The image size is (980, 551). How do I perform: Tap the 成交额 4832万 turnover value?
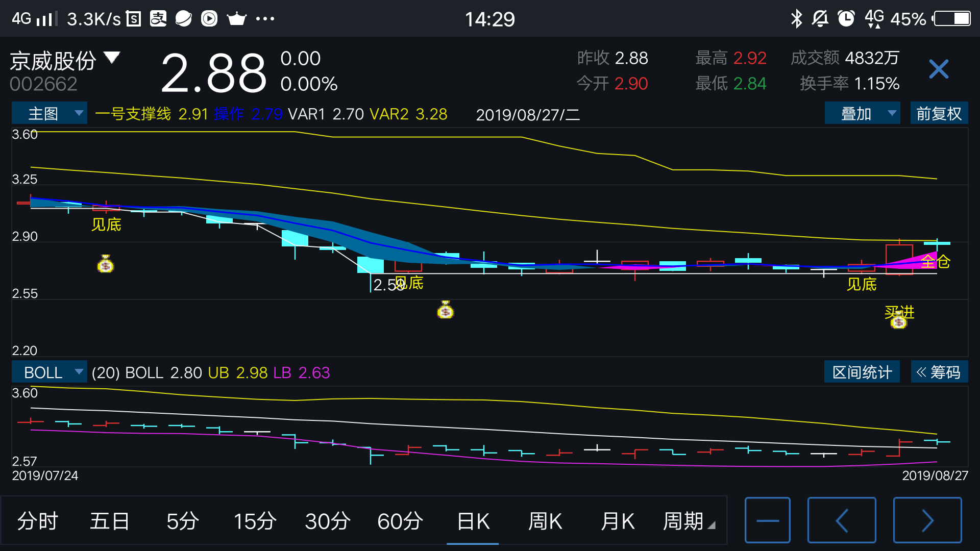pos(845,58)
